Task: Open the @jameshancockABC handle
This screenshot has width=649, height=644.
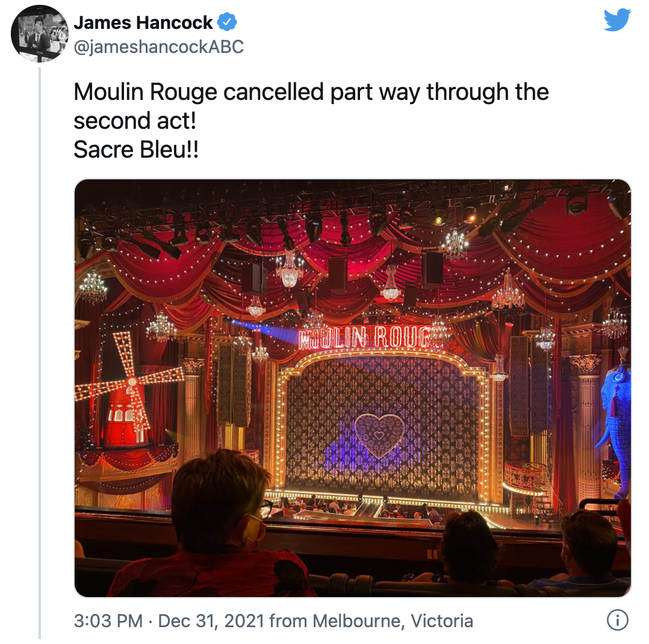Action: (158, 47)
